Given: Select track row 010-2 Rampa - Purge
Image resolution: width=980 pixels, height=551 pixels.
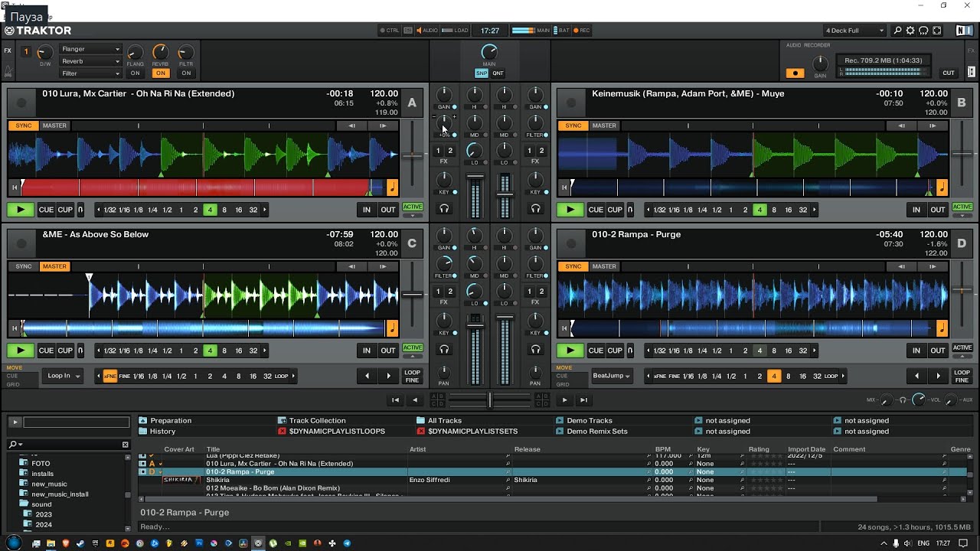Looking at the screenshot, I should (x=551, y=471).
